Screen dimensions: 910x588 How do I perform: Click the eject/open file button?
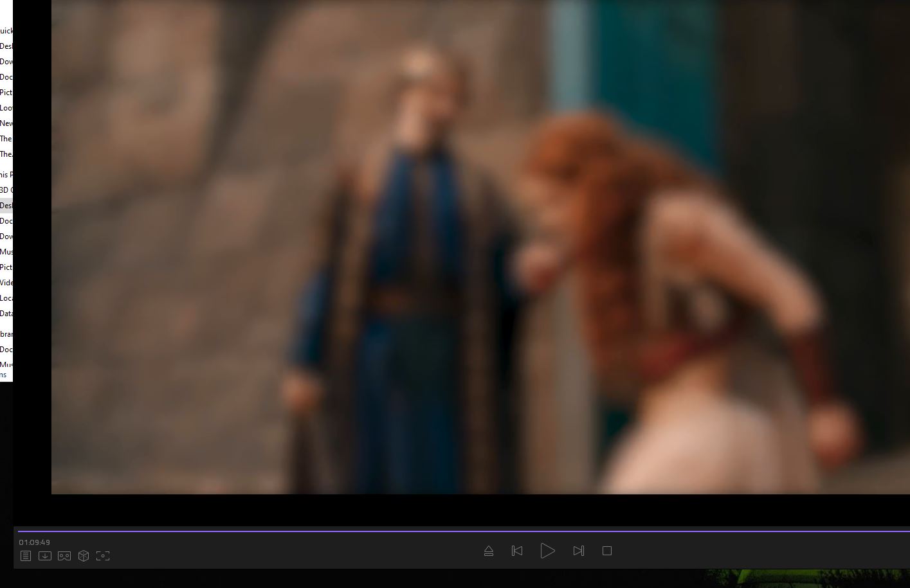click(489, 551)
